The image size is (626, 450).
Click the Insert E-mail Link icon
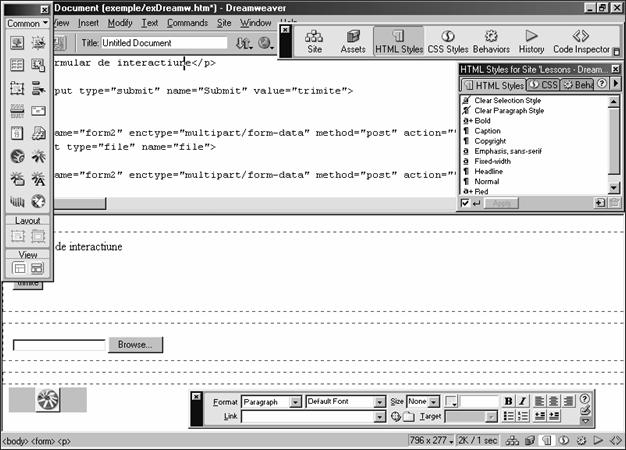point(38,111)
